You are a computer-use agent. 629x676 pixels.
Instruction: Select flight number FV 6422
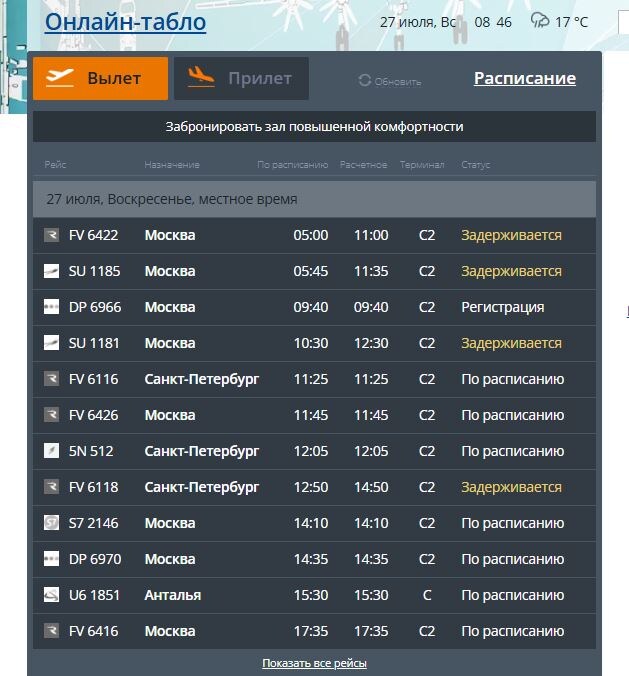tap(93, 235)
